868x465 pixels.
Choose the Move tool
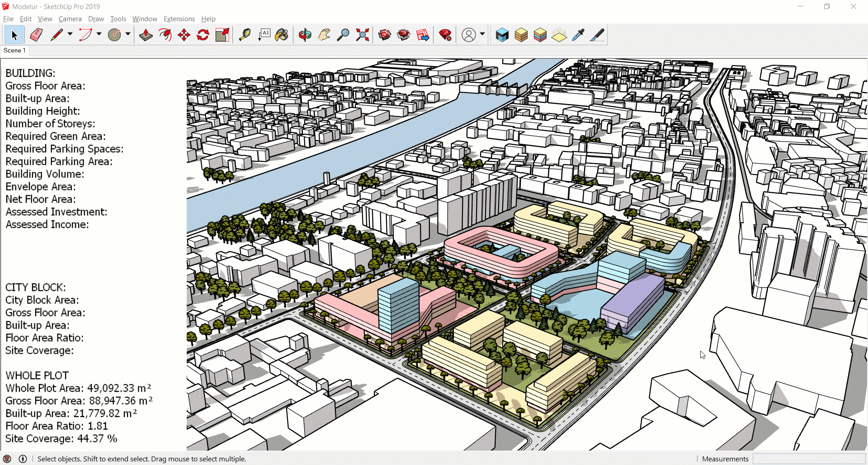pos(184,35)
